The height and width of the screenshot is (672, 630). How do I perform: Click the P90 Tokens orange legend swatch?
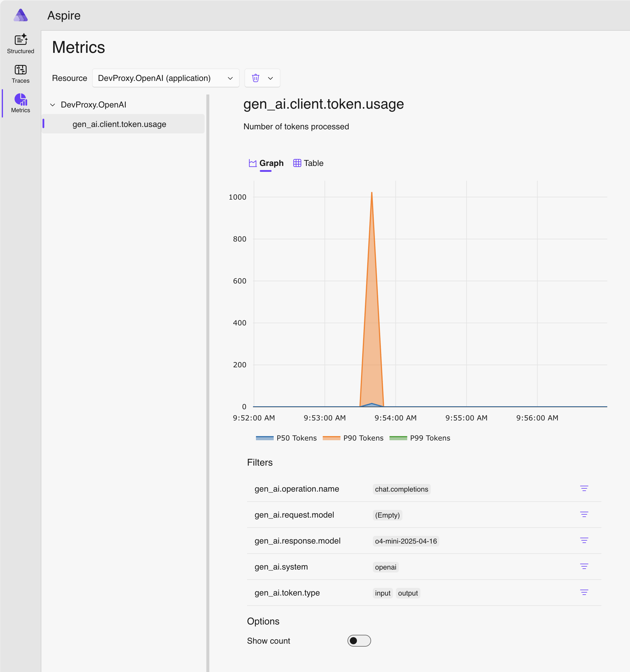[331, 438]
